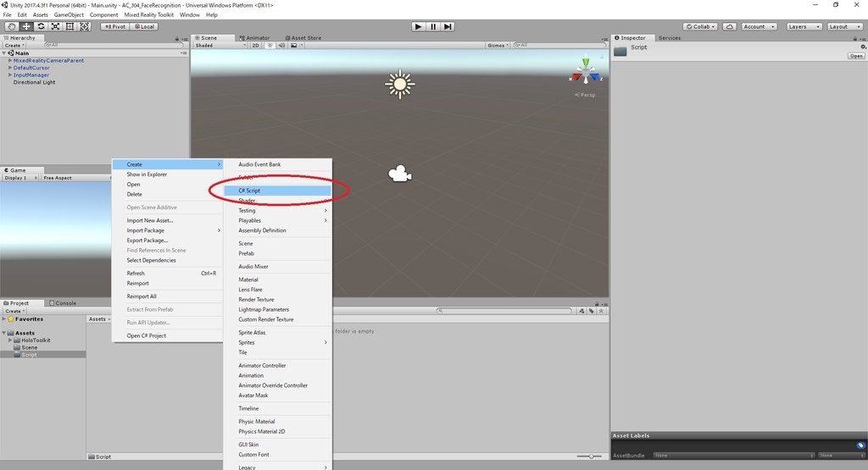Select Animator Controller in Create submenu
The width and height of the screenshot is (868, 470).
[x=277, y=366]
